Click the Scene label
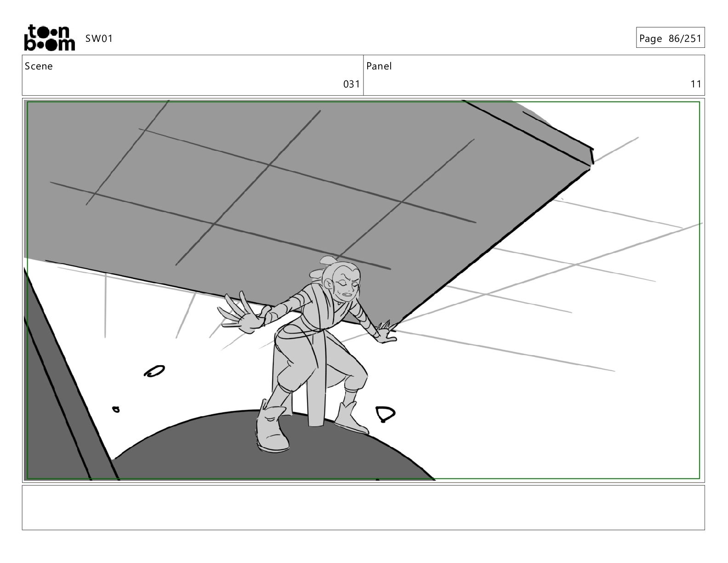728x563 pixels. pos(39,66)
